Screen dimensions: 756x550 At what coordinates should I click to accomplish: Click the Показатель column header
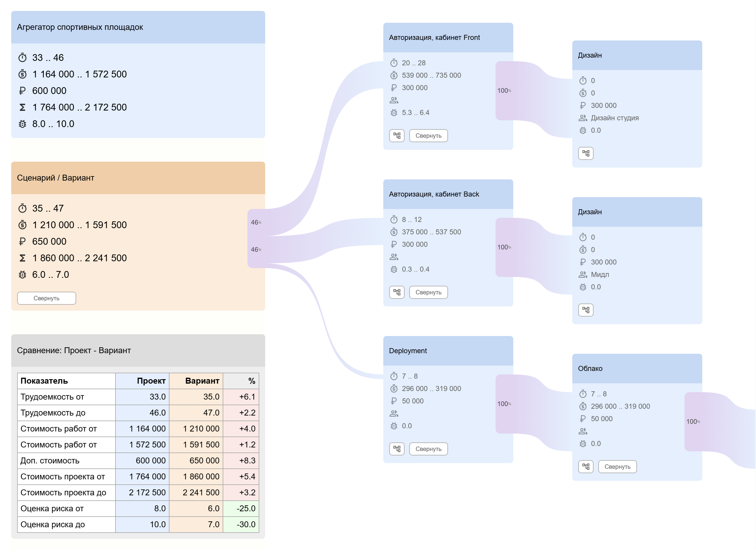pos(66,381)
